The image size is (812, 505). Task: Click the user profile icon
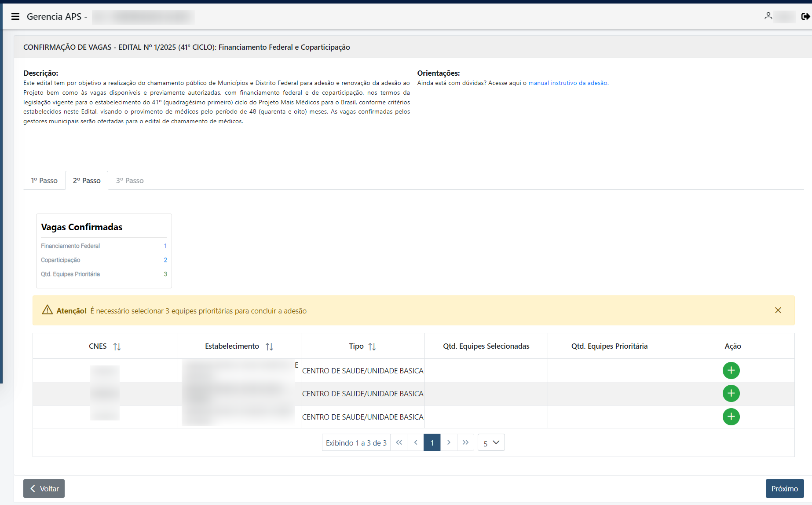click(x=768, y=16)
